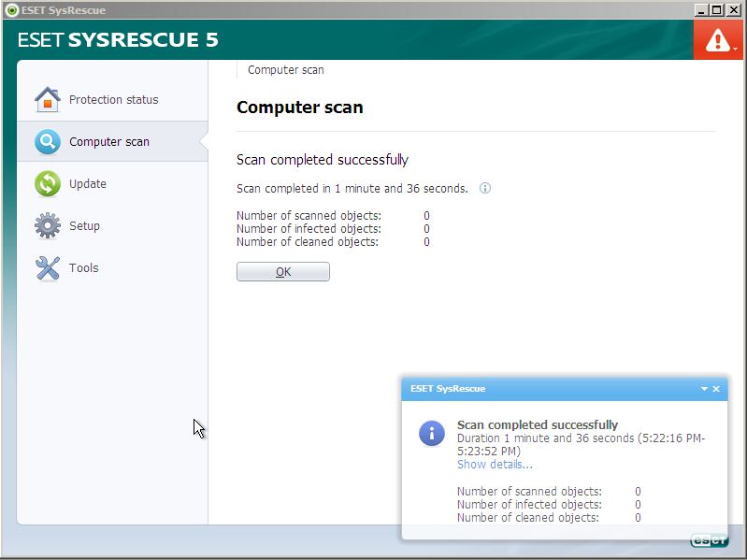747x560 pixels.
Task: Click the ESET SysRescue title bar icon
Action: point(11,10)
